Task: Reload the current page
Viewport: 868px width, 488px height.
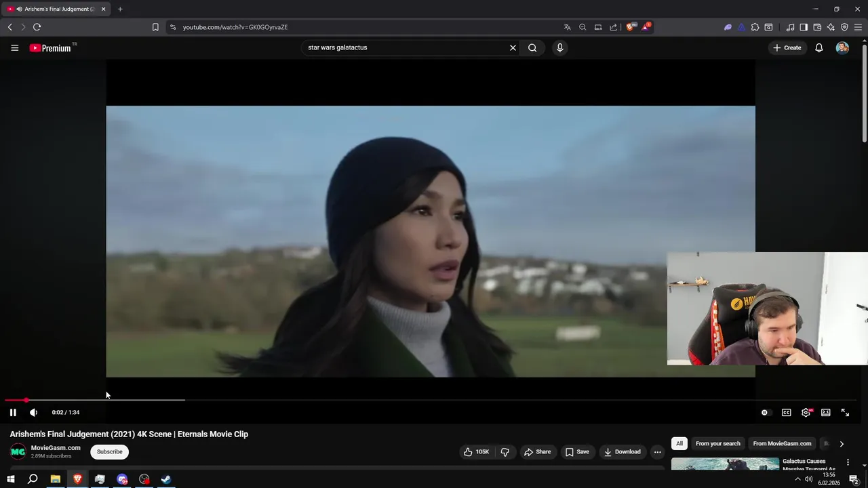Action: [x=37, y=27]
